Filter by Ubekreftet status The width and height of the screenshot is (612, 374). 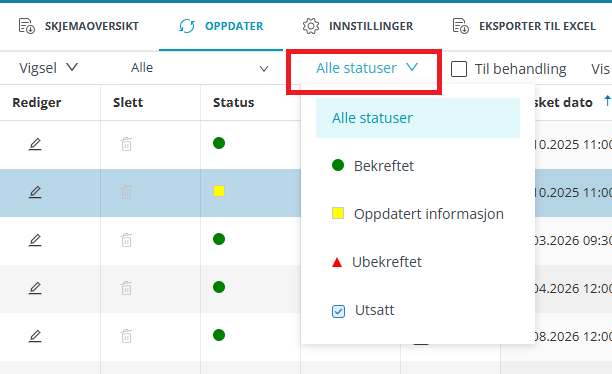pyautogui.click(x=418, y=262)
